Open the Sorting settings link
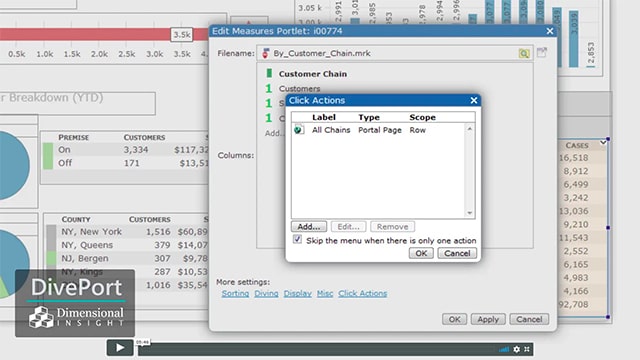This screenshot has height=360, width=640. (x=235, y=293)
